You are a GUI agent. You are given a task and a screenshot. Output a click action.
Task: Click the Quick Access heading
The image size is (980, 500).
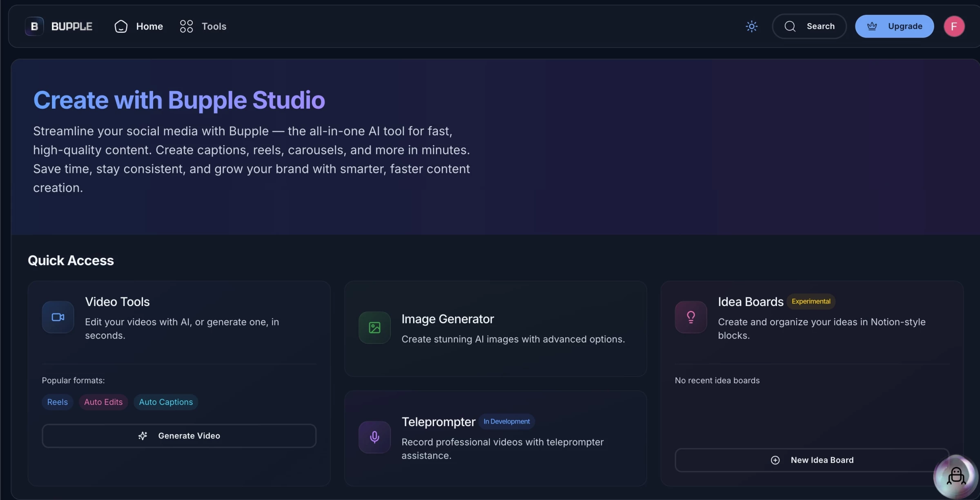tap(71, 261)
